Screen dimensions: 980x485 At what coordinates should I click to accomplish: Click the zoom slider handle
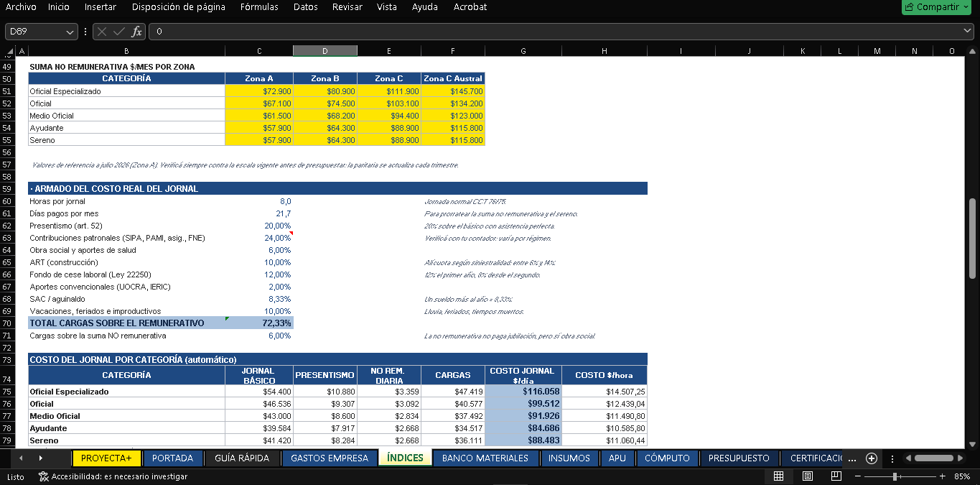point(895,476)
